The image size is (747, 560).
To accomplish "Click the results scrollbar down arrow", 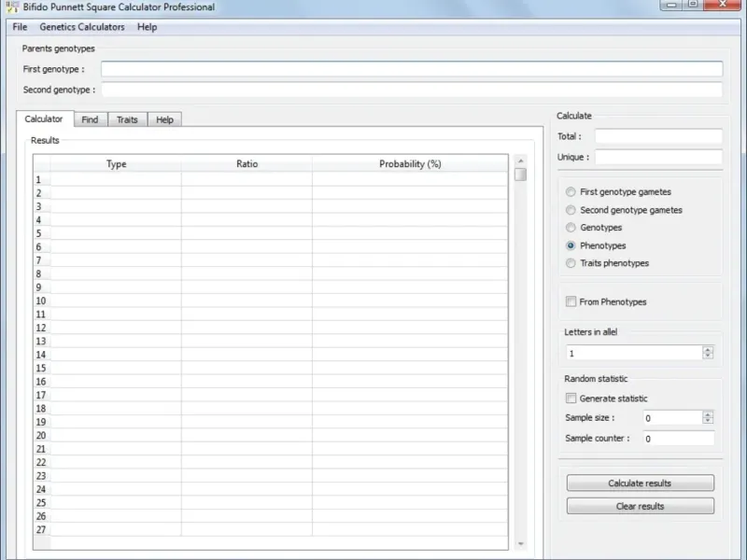I will [521, 544].
